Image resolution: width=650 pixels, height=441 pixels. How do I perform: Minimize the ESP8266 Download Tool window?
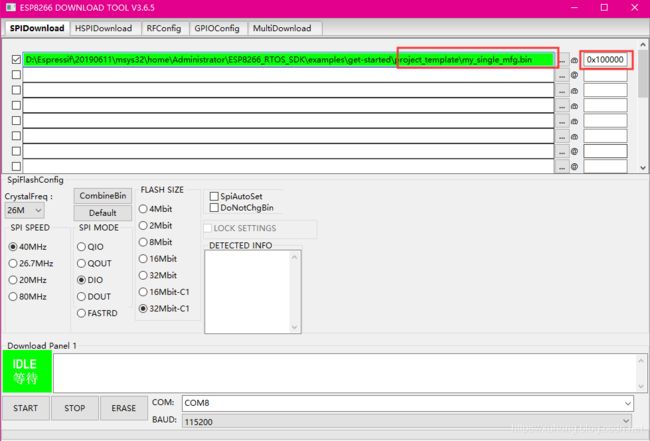[574, 7]
